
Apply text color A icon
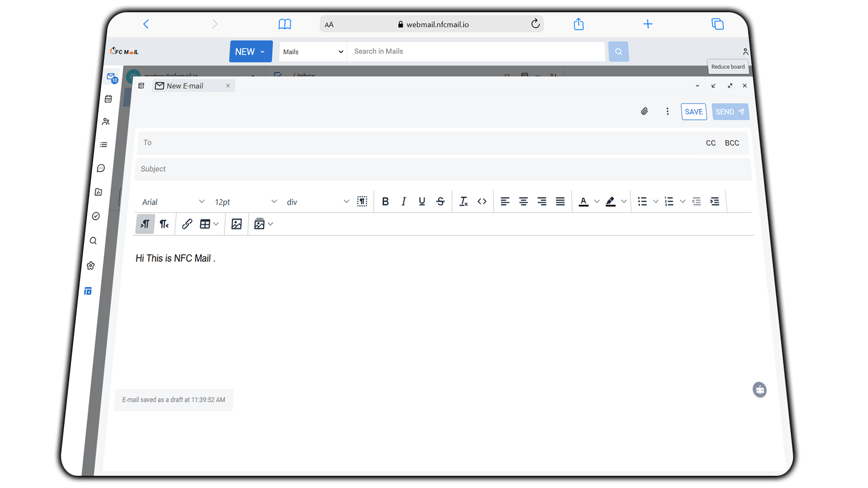(x=584, y=202)
